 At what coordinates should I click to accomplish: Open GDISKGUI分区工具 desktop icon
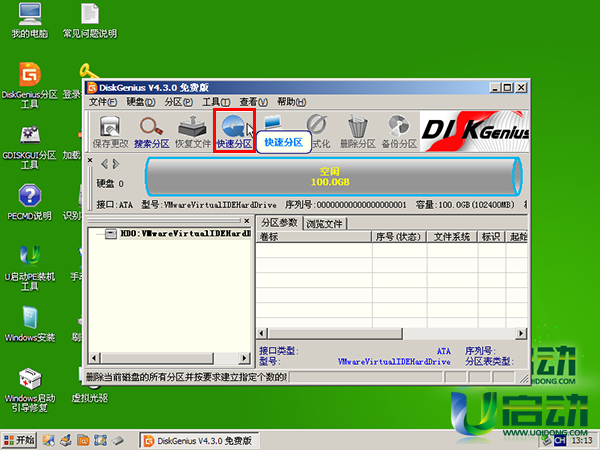(x=30, y=147)
